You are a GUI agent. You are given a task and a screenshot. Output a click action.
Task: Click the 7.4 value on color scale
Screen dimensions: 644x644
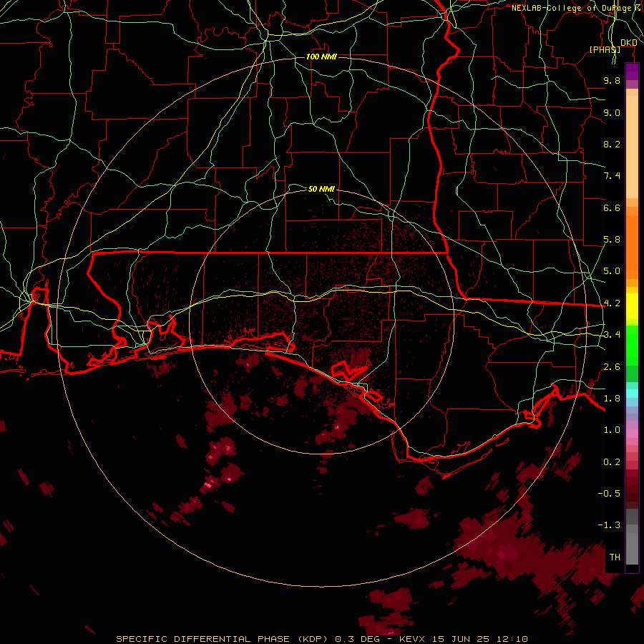612,176
